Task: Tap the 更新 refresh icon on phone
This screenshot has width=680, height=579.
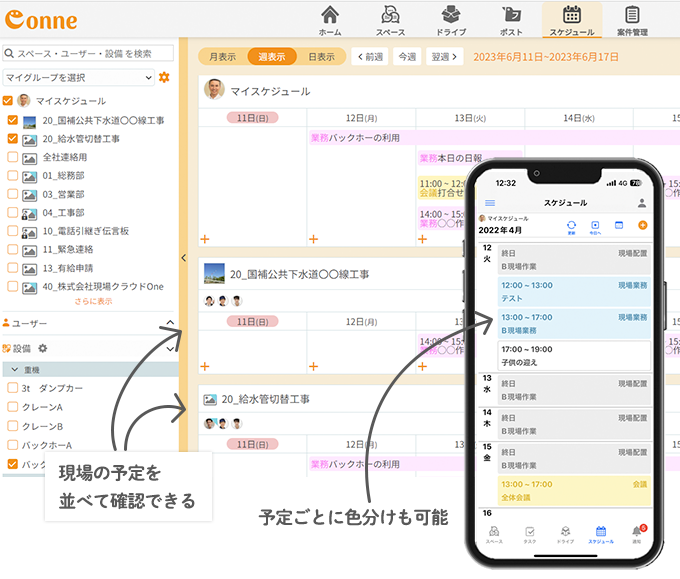Action: pyautogui.click(x=571, y=225)
